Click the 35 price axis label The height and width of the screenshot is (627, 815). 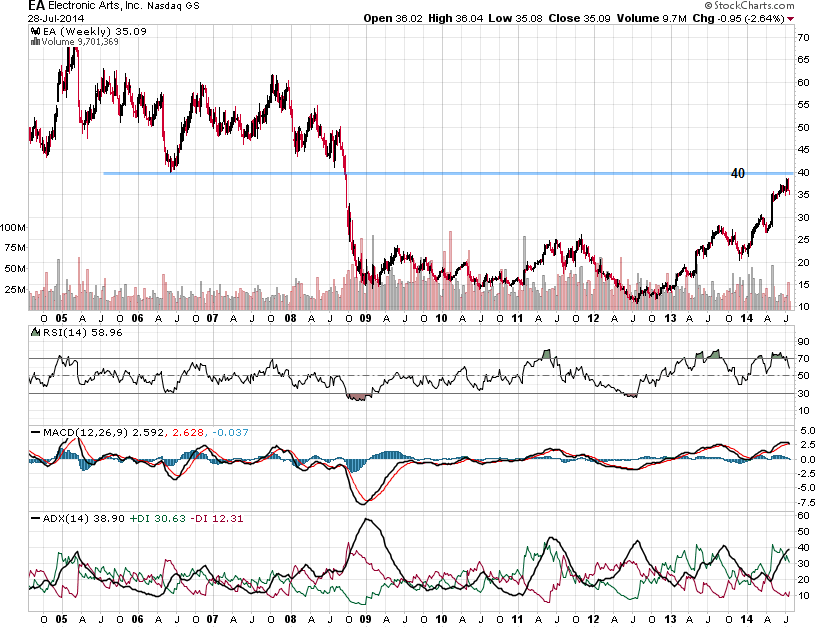point(803,195)
